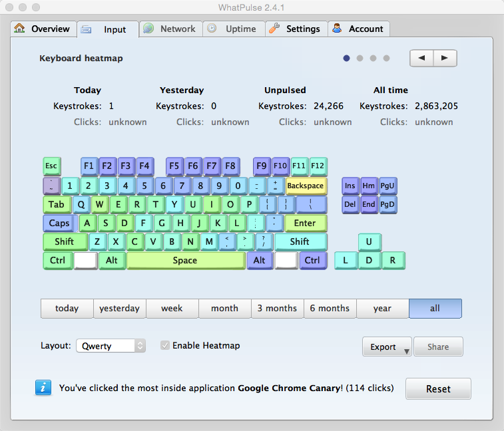This screenshot has width=504, height=431.
Task: Show heatmap for today
Action: coord(67,309)
